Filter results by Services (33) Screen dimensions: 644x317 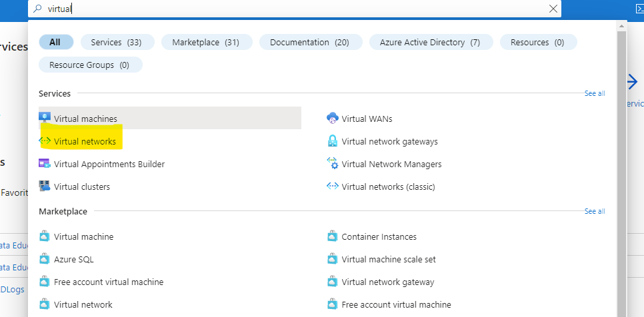(x=117, y=42)
